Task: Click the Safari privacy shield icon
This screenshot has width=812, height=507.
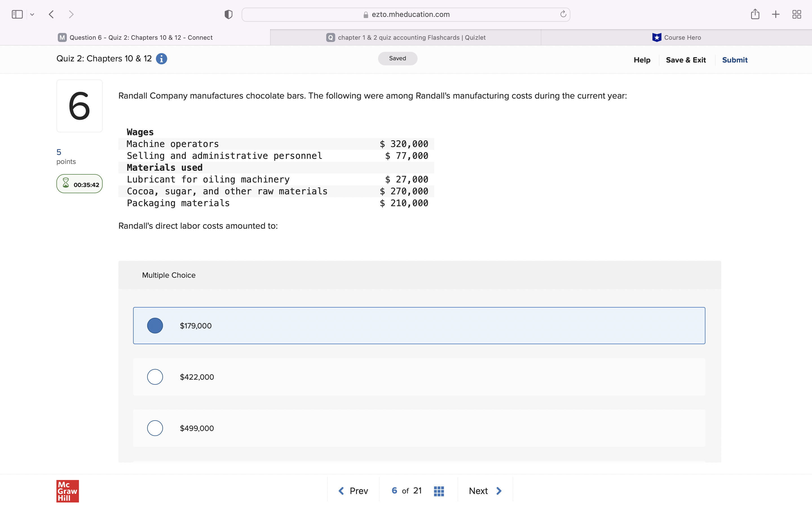Action: (x=228, y=14)
